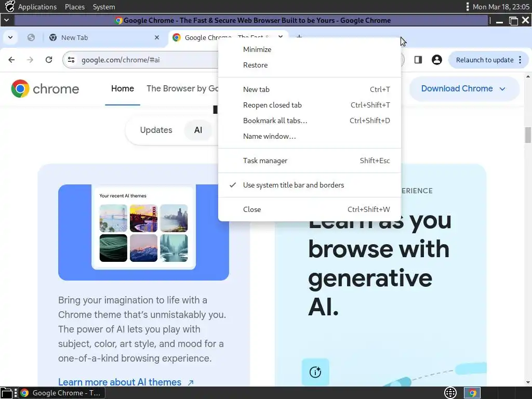Click the globe favicon pinned tab

pos(31,37)
